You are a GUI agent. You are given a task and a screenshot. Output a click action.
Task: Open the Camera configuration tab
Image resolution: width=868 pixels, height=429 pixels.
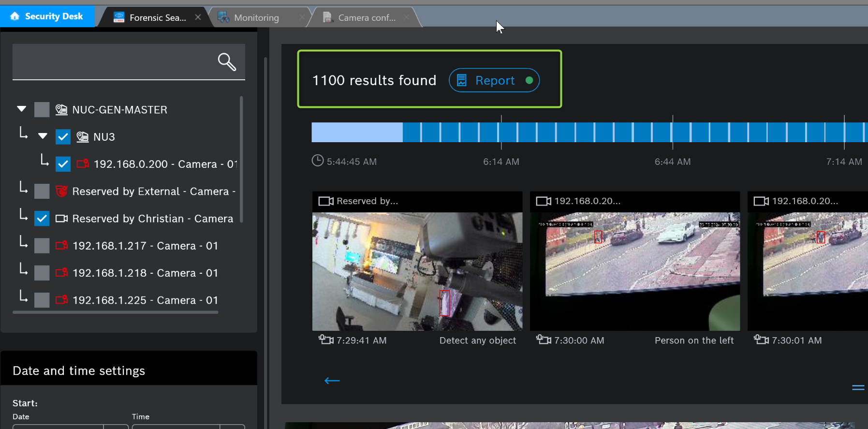pyautogui.click(x=366, y=18)
